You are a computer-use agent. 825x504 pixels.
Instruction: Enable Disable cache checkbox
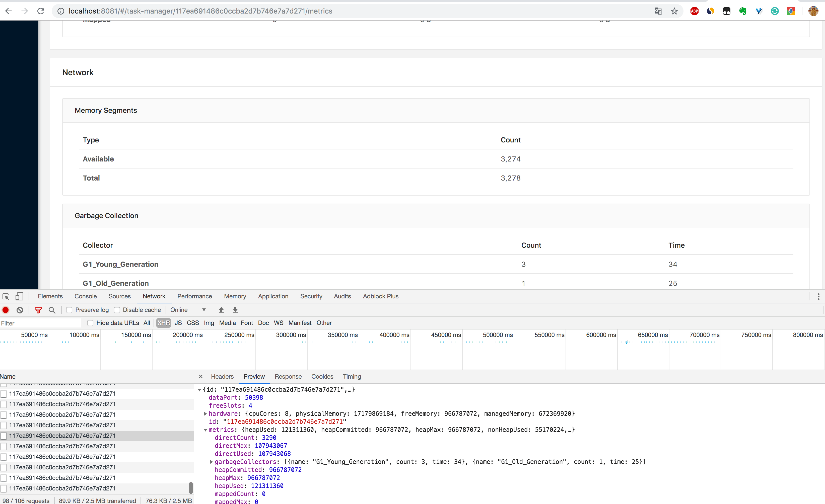tap(117, 310)
